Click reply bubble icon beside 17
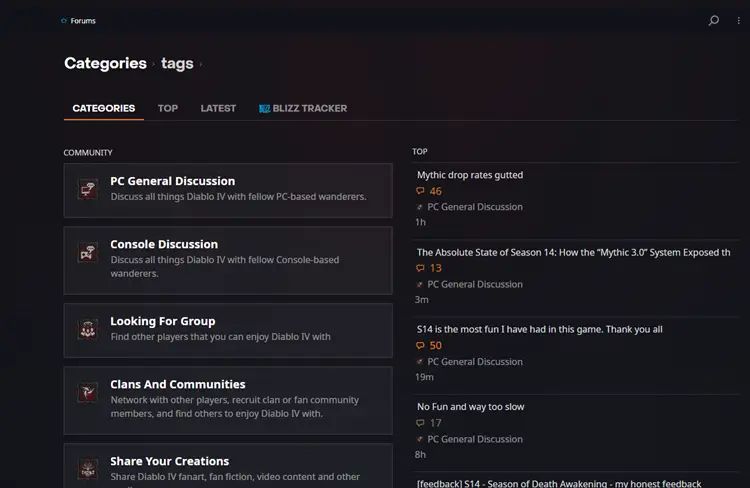The image size is (750, 488). click(420, 423)
